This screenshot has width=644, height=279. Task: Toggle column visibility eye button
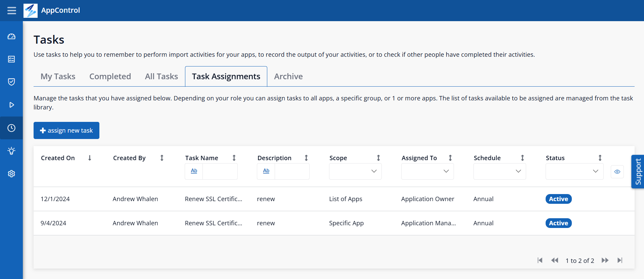[617, 172]
